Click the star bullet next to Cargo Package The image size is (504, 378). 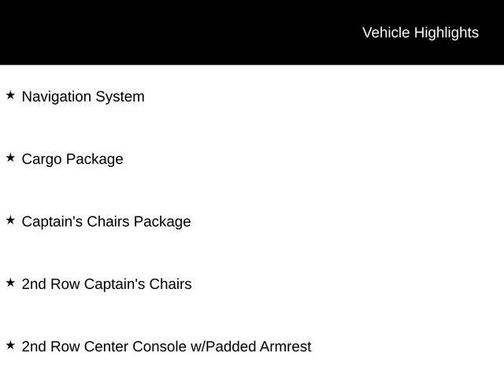coord(10,158)
